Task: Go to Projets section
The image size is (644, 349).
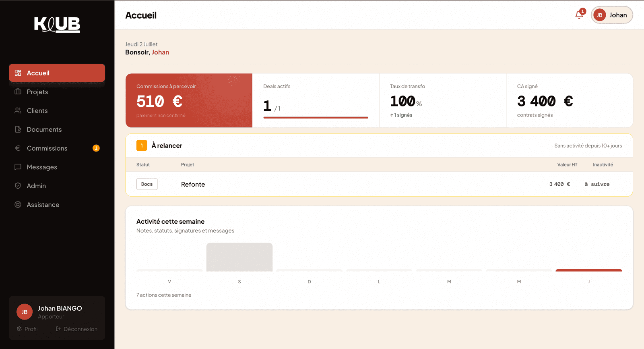Action: tap(57, 92)
